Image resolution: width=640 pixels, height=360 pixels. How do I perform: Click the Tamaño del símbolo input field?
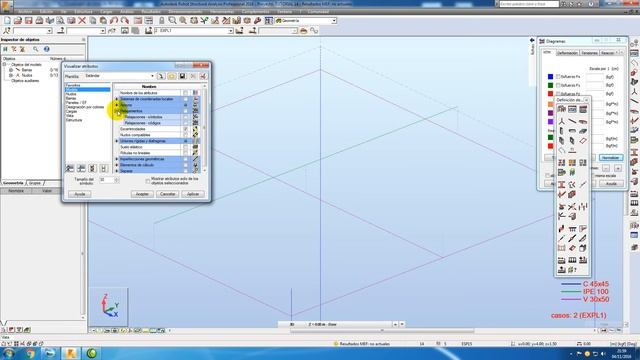tap(106, 180)
